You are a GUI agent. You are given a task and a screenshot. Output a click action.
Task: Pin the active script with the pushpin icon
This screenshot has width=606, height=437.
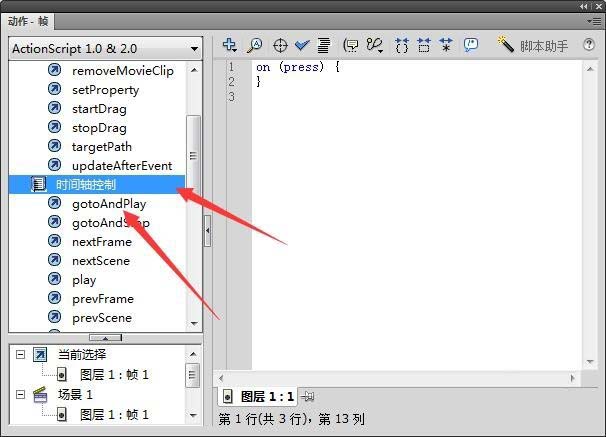point(308,396)
